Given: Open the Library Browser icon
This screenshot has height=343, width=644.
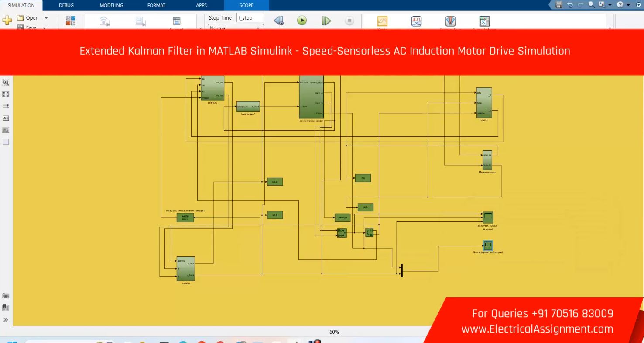Looking at the screenshot, I should click(x=70, y=21).
